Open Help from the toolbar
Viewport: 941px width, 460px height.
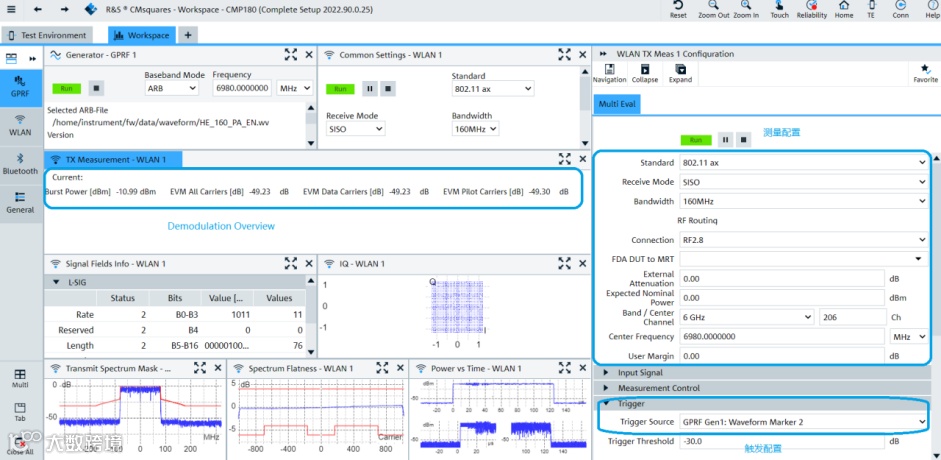coord(932,10)
